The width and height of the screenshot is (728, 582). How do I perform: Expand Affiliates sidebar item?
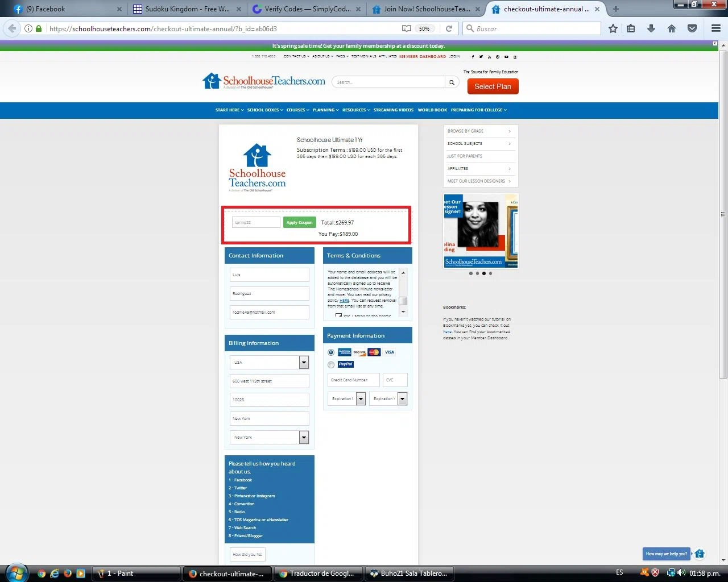coord(480,169)
